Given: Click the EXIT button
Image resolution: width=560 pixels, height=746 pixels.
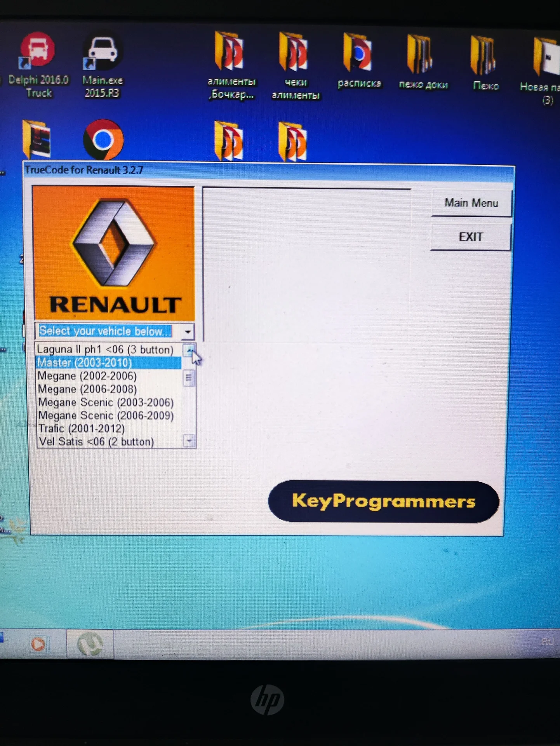Looking at the screenshot, I should point(471,237).
